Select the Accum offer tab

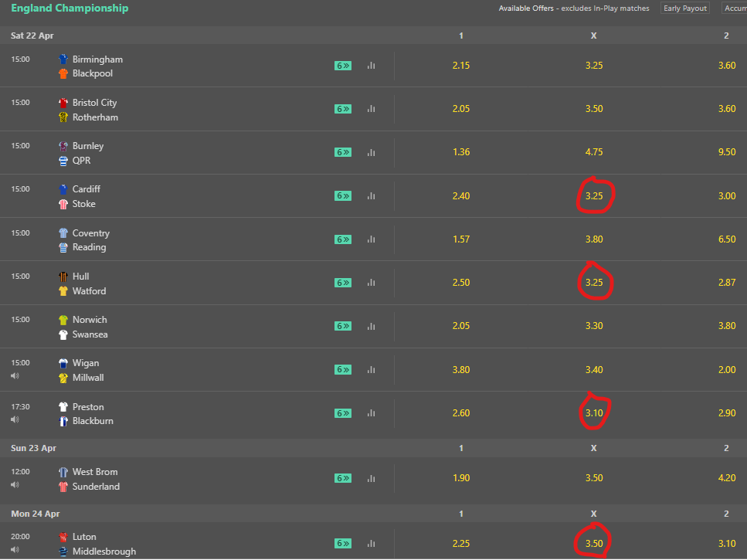tap(735, 8)
